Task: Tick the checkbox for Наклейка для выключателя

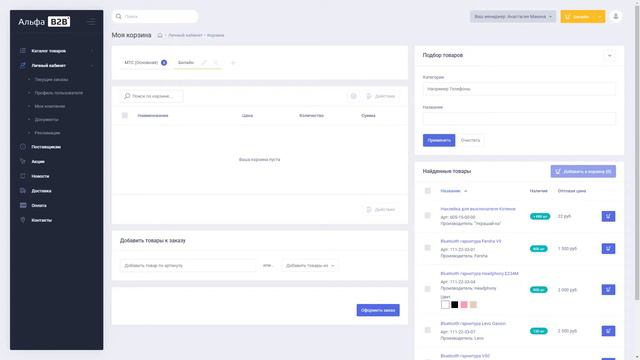Action: [x=428, y=216]
